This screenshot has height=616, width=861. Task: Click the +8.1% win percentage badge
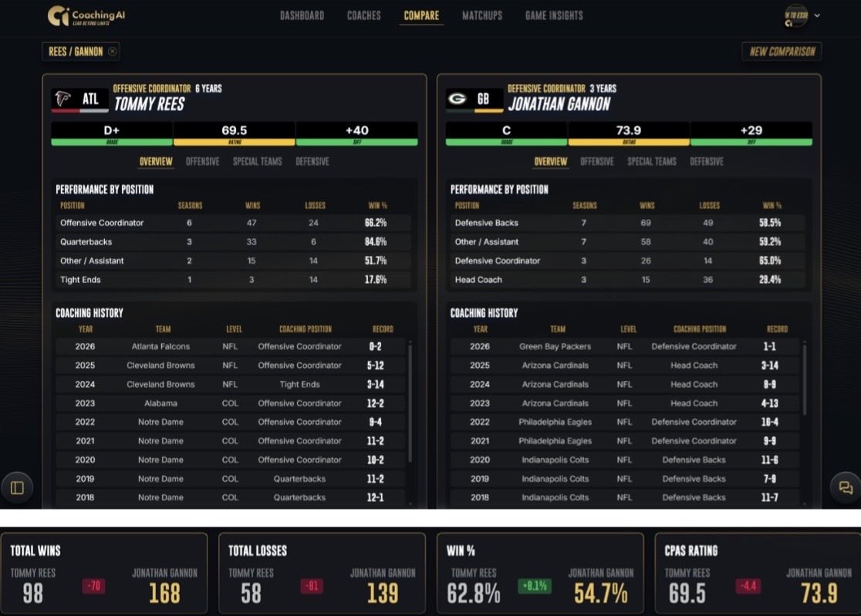(x=535, y=586)
